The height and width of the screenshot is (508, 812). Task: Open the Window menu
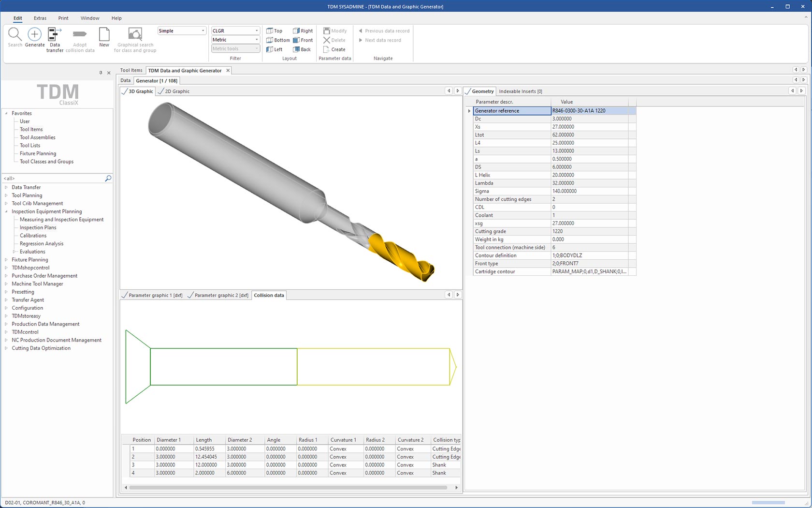90,18
